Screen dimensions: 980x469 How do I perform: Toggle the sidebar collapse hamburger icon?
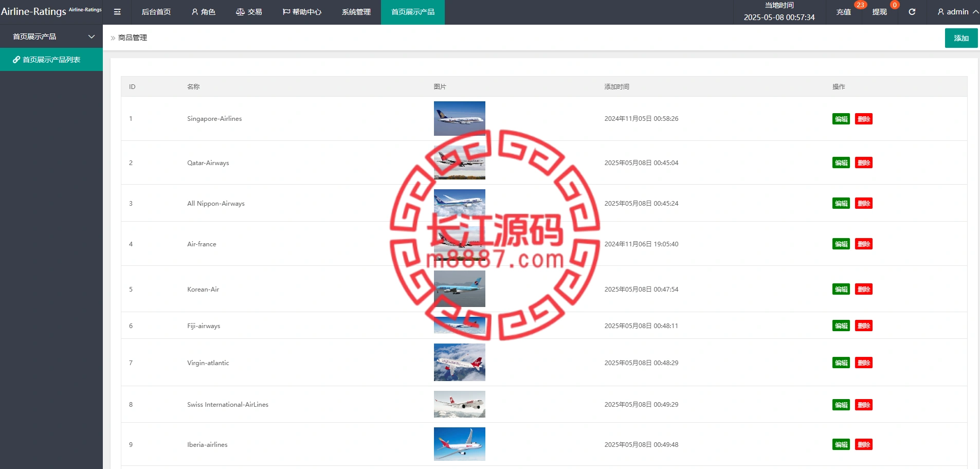117,12
